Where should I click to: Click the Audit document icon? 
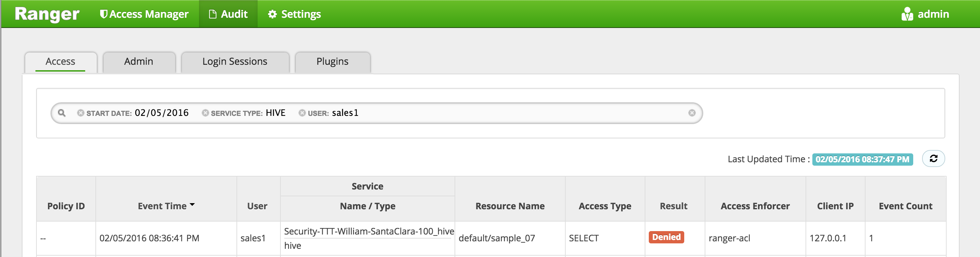pos(213,14)
